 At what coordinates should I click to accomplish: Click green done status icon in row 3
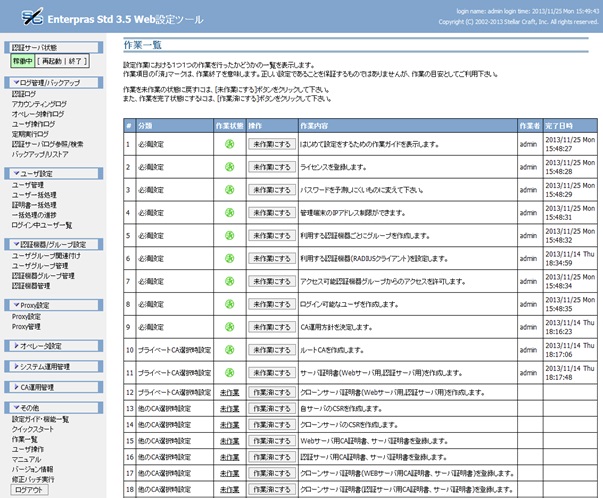coord(230,190)
